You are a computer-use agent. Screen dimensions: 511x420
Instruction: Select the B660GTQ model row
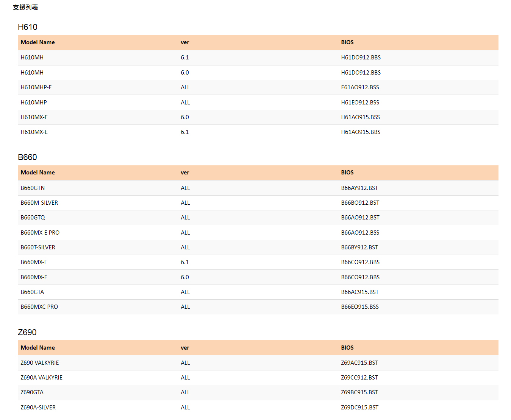pos(258,218)
